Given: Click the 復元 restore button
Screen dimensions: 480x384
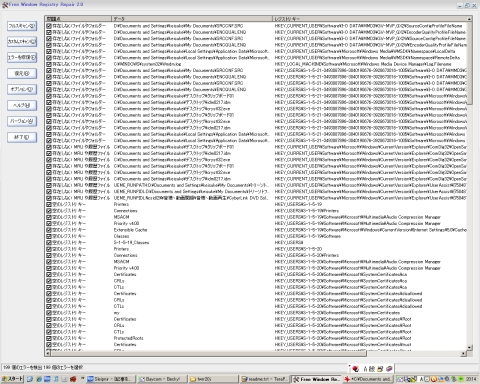Looking at the screenshot, I should point(22,73).
